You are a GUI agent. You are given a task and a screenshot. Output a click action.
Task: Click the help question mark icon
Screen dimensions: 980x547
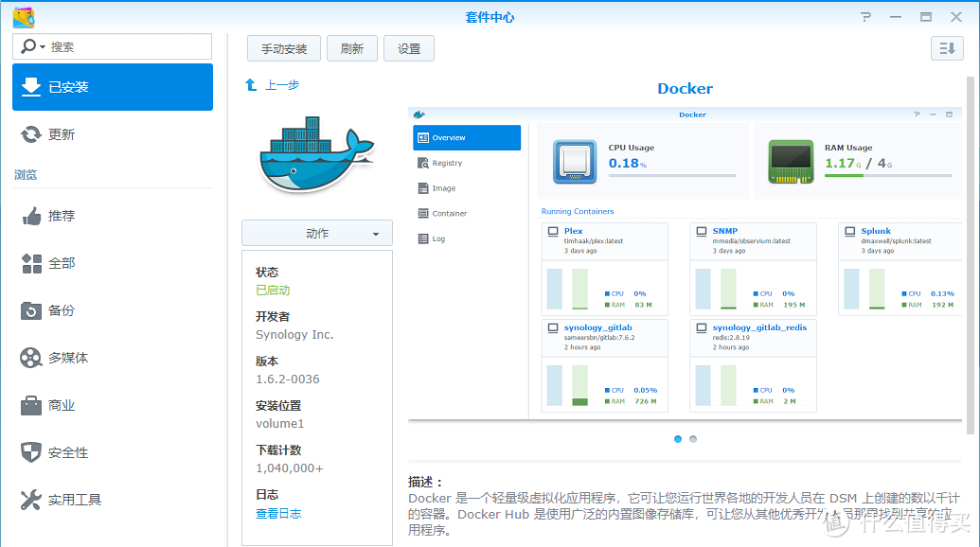point(865,17)
